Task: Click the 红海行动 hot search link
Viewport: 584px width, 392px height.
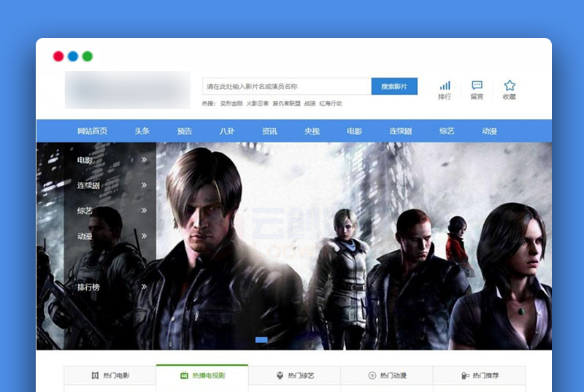Action: [x=331, y=104]
